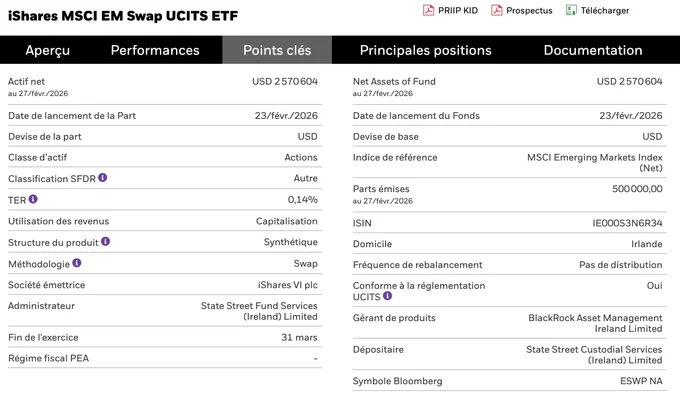Switch to the Aperçu tab
680x401 pixels.
point(47,50)
